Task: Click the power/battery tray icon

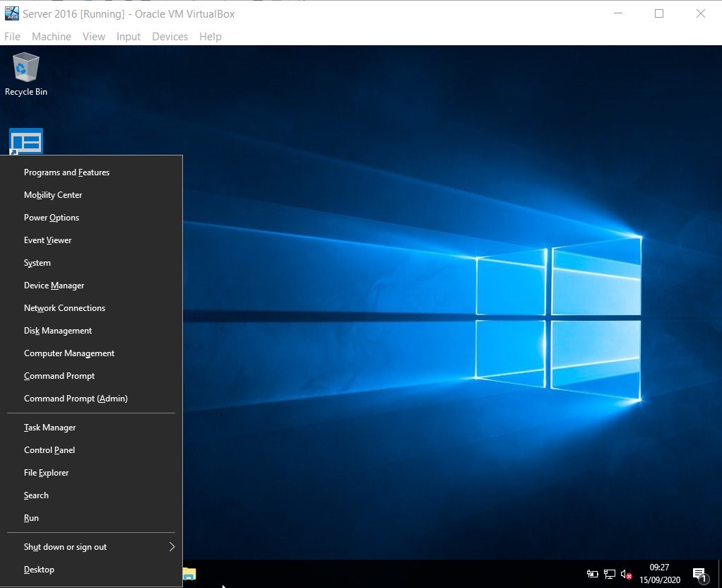Action: pos(592,574)
